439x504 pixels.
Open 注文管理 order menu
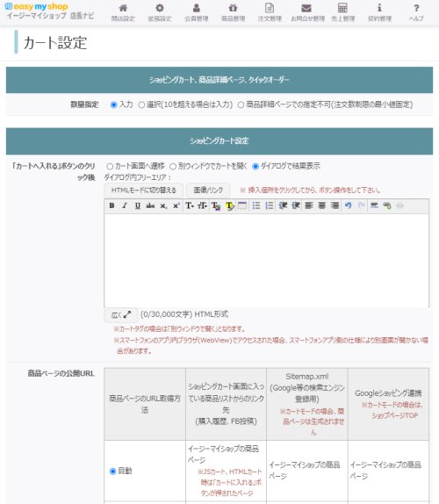coord(270,12)
